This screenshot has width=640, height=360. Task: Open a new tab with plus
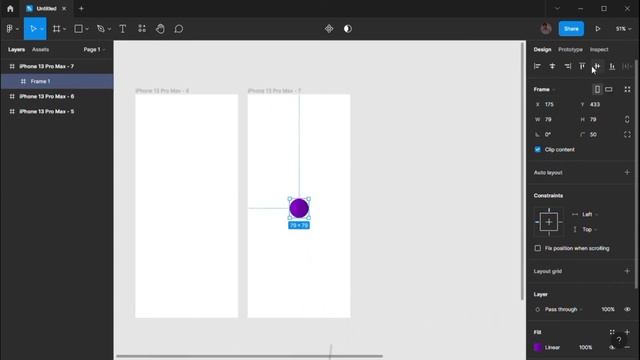81,9
